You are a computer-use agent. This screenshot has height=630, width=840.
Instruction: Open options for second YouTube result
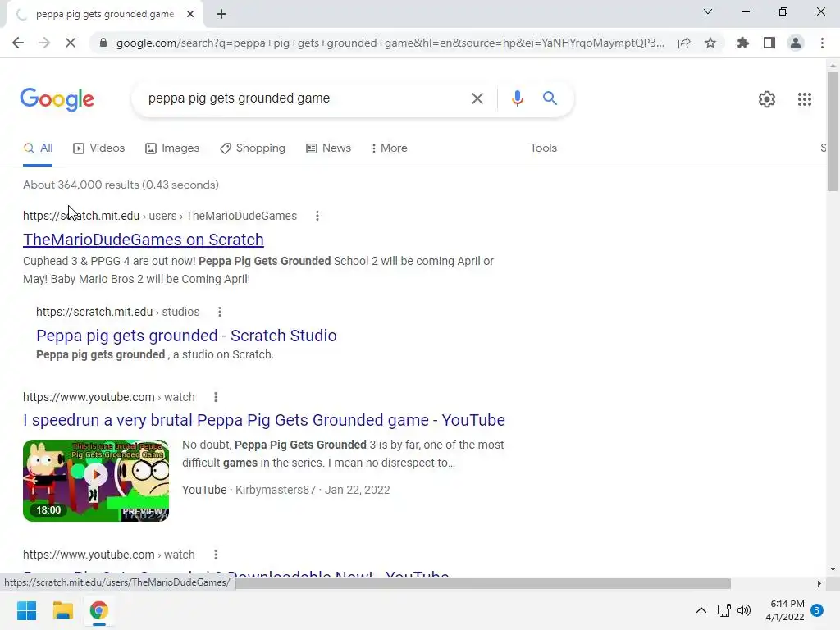pyautogui.click(x=216, y=555)
